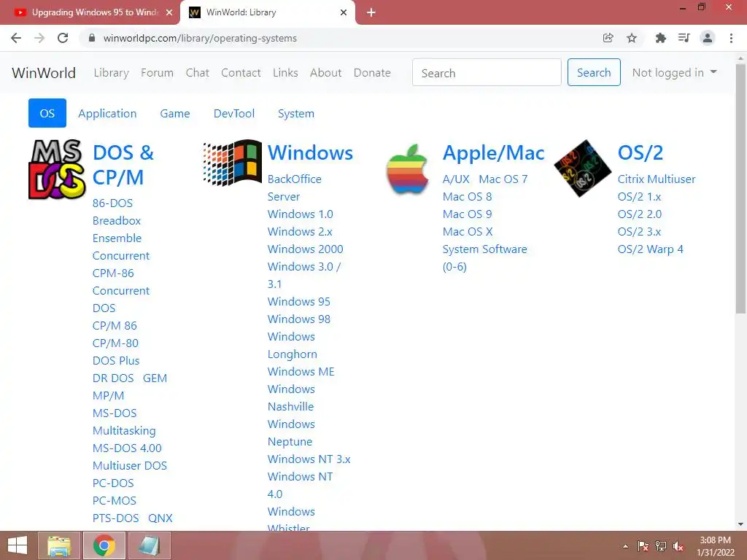Click the MS-DOS logo image
This screenshot has height=560, width=747.
pyautogui.click(x=57, y=169)
